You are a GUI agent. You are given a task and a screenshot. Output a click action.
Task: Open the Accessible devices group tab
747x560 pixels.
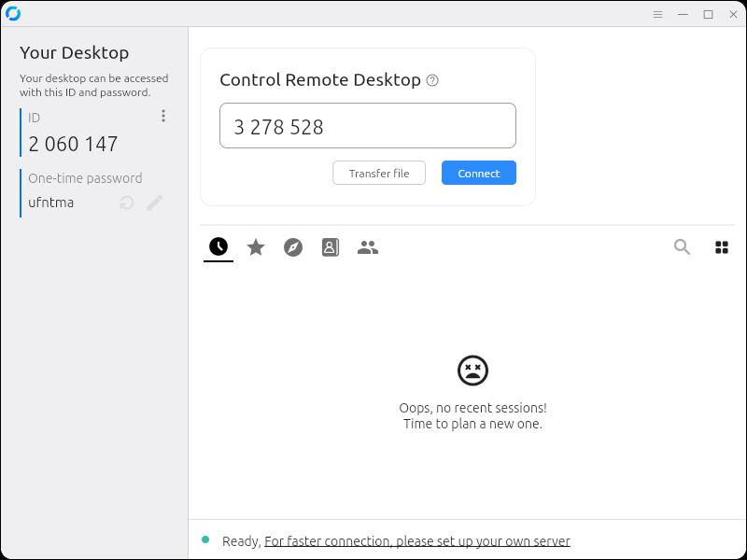368,247
